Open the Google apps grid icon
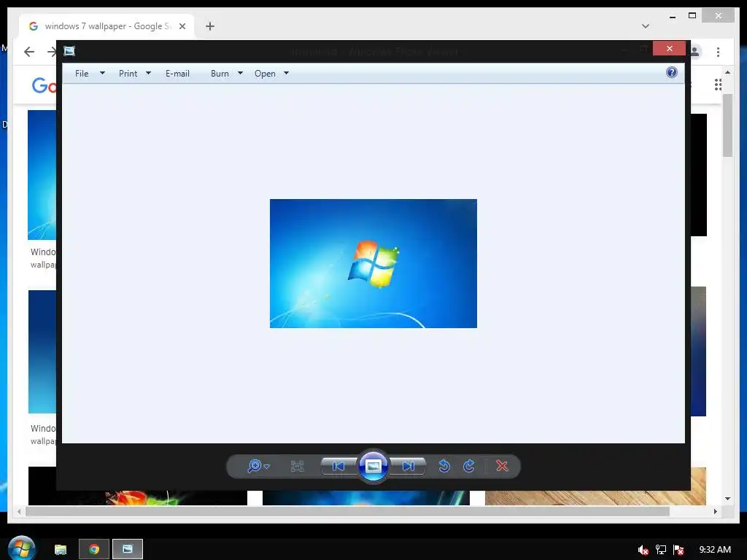 [x=718, y=85]
